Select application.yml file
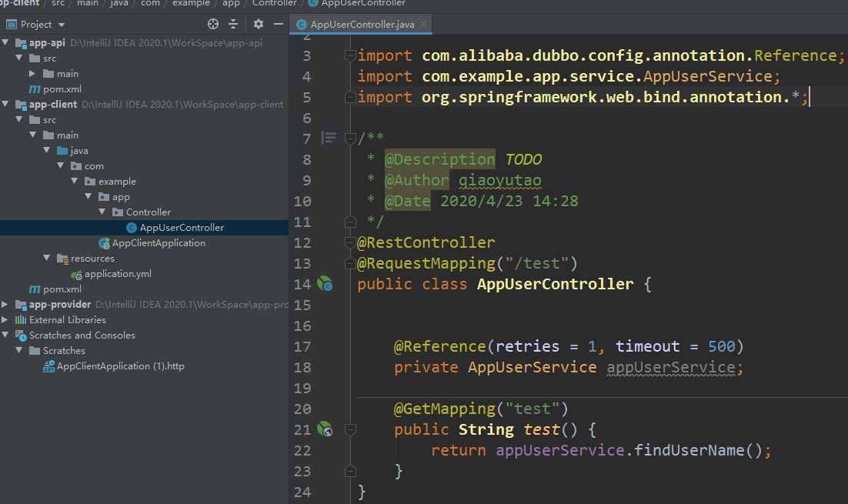Image resolution: width=848 pixels, height=504 pixels. (x=118, y=274)
